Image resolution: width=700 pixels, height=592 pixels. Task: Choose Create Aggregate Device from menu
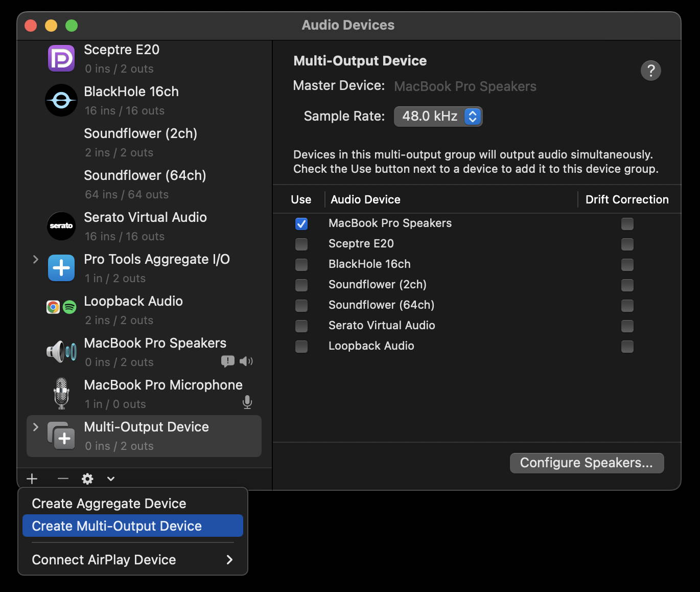click(x=133, y=504)
